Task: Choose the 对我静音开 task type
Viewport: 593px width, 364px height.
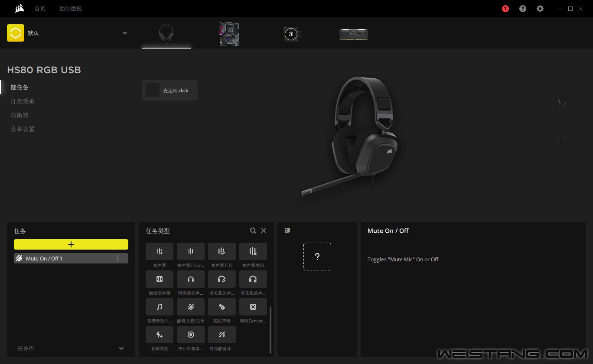Action: click(x=222, y=335)
